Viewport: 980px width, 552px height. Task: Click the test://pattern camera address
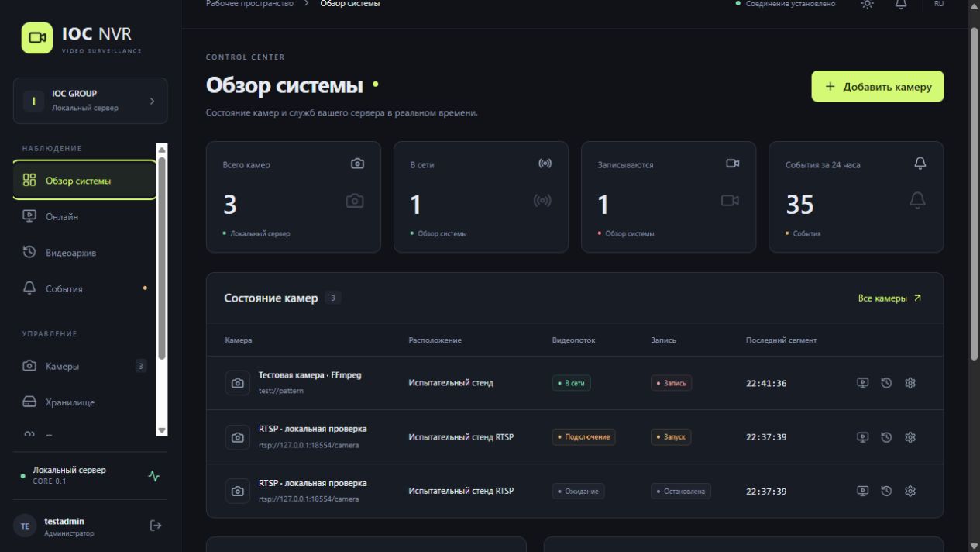pos(281,391)
